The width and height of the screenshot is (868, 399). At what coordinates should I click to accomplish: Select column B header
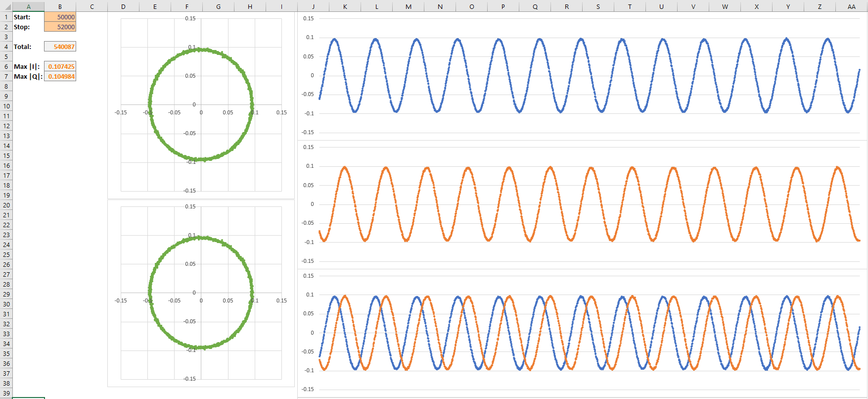tap(60, 6)
